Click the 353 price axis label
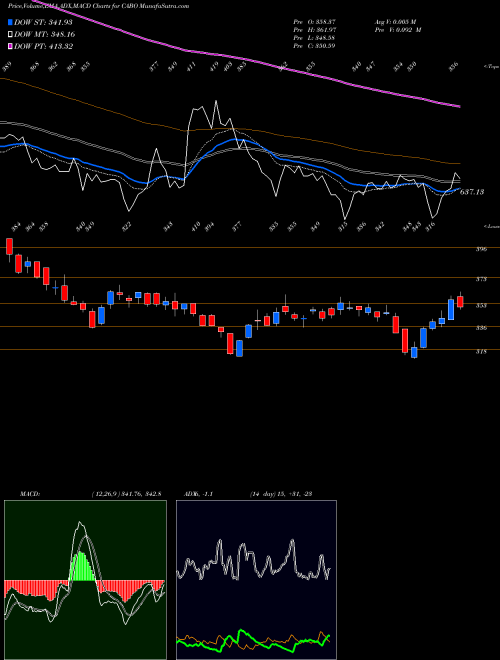This screenshot has height=660, width=500. coord(481,306)
